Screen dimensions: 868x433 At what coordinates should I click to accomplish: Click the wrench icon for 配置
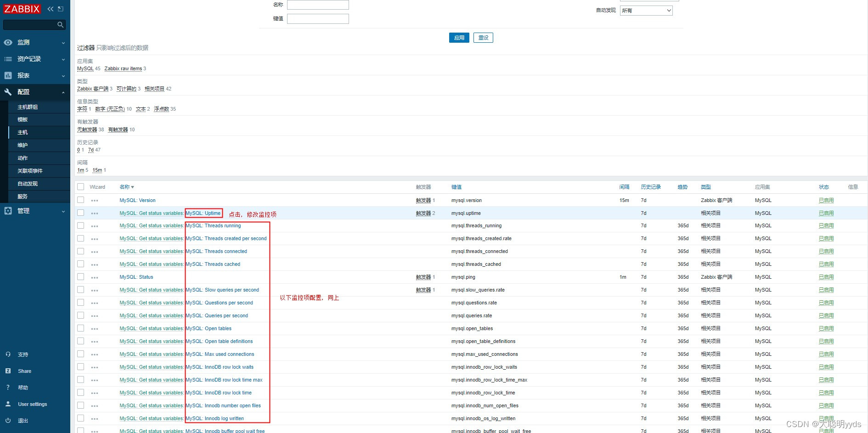click(x=8, y=92)
